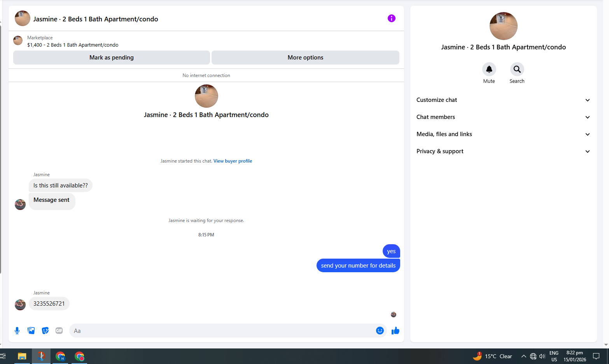The width and height of the screenshot is (609, 364).
Task: Expand Media, files and links section
Action: pos(503,134)
